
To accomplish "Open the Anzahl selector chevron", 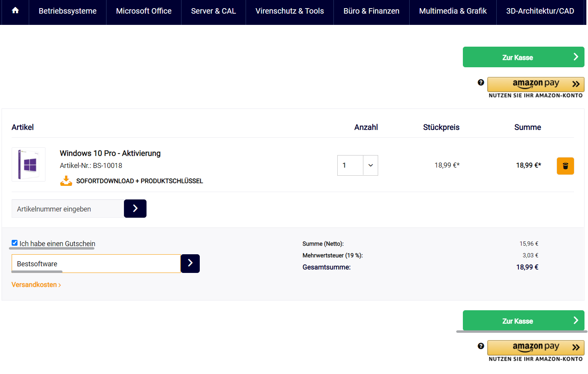I will [x=370, y=165].
